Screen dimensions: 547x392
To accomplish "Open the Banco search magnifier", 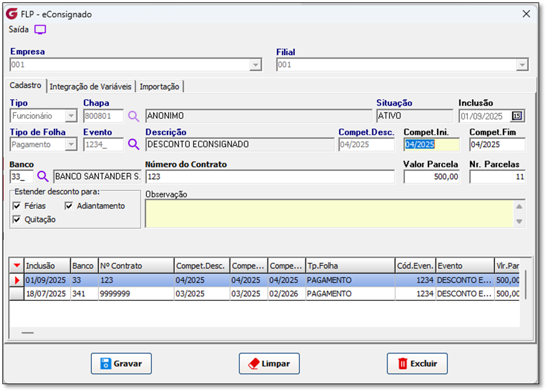I will [42, 176].
